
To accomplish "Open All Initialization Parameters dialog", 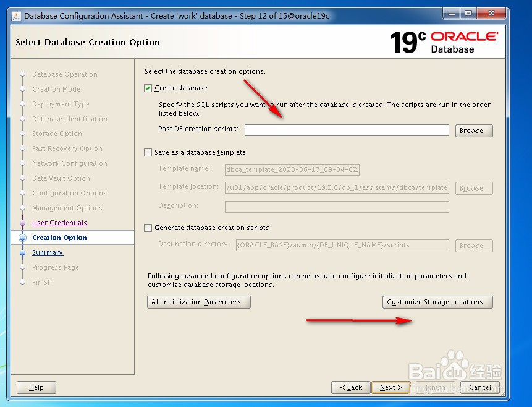I will tap(199, 302).
